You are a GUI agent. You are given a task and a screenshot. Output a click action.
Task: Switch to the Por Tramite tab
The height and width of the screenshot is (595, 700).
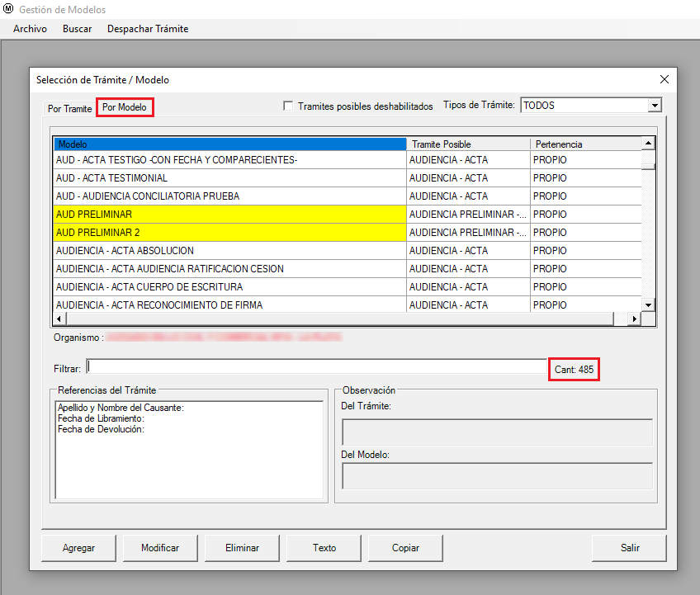pos(69,108)
